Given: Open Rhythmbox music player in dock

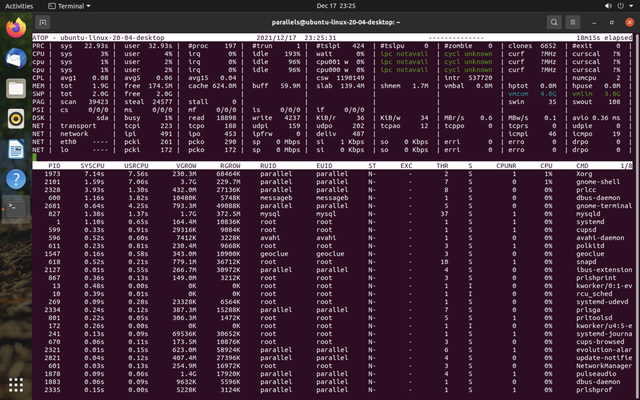Looking at the screenshot, I should click(16, 119).
